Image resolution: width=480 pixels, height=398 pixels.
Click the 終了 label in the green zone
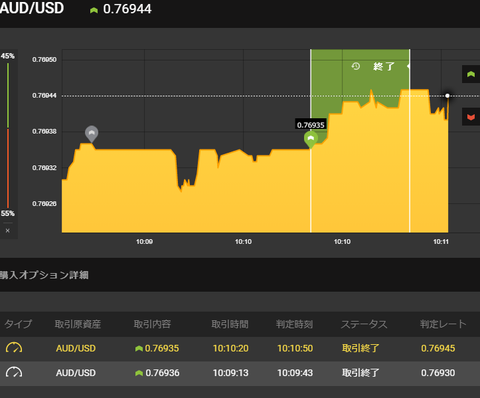384,66
